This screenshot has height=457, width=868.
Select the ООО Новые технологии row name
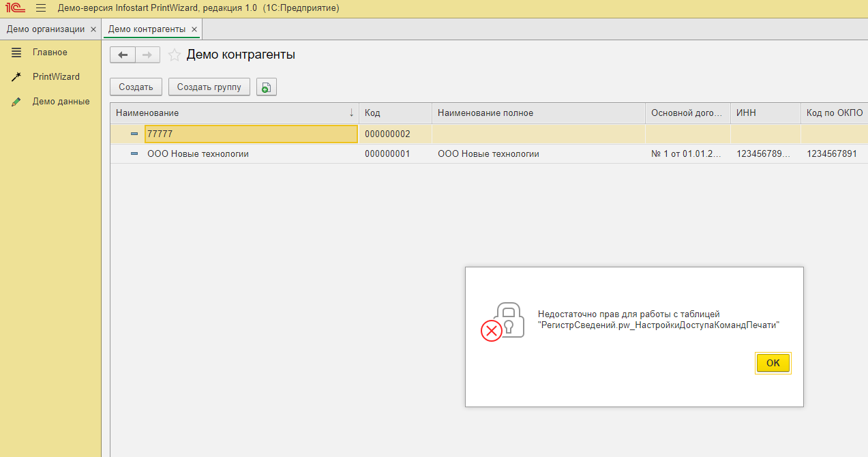(x=198, y=154)
